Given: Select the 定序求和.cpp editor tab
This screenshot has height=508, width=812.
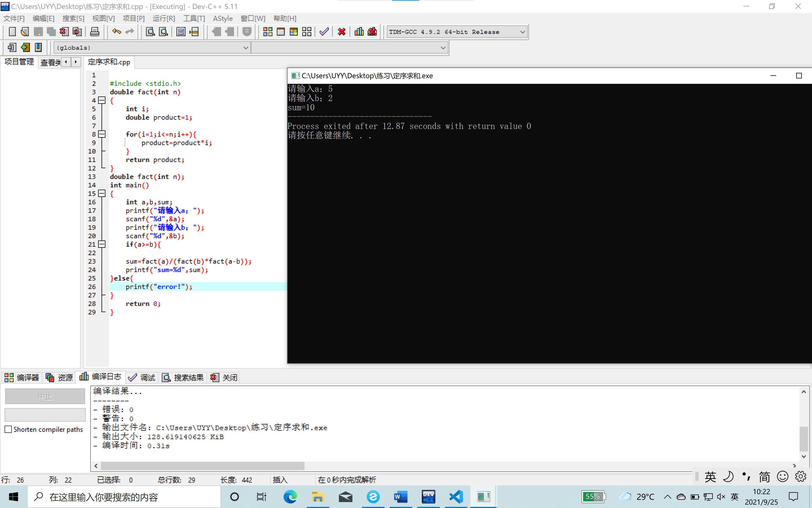Looking at the screenshot, I should click(109, 62).
